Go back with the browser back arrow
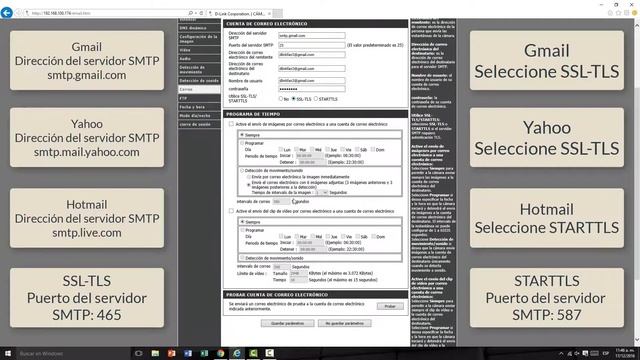 click(7, 13)
